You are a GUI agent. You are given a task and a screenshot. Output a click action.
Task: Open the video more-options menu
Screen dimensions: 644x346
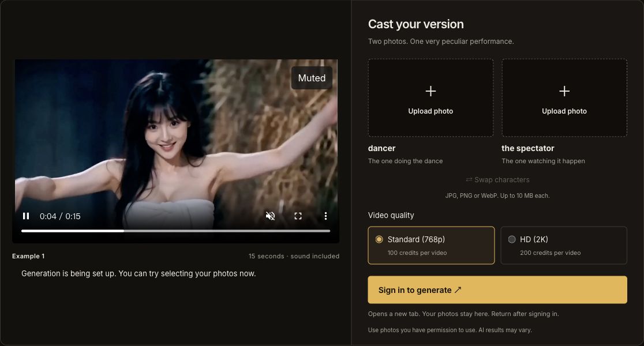click(x=325, y=216)
